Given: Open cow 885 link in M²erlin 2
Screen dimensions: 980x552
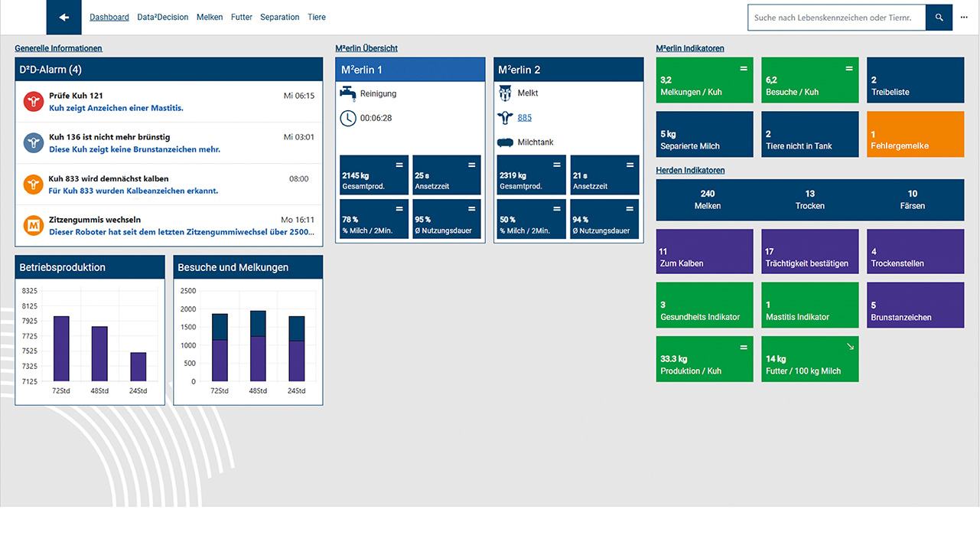Looking at the screenshot, I should pyautogui.click(x=525, y=118).
